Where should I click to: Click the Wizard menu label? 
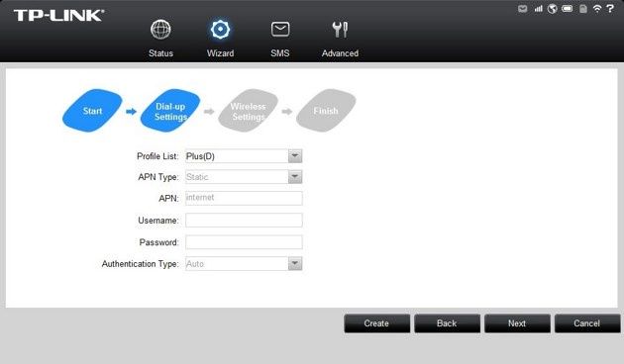coord(220,53)
